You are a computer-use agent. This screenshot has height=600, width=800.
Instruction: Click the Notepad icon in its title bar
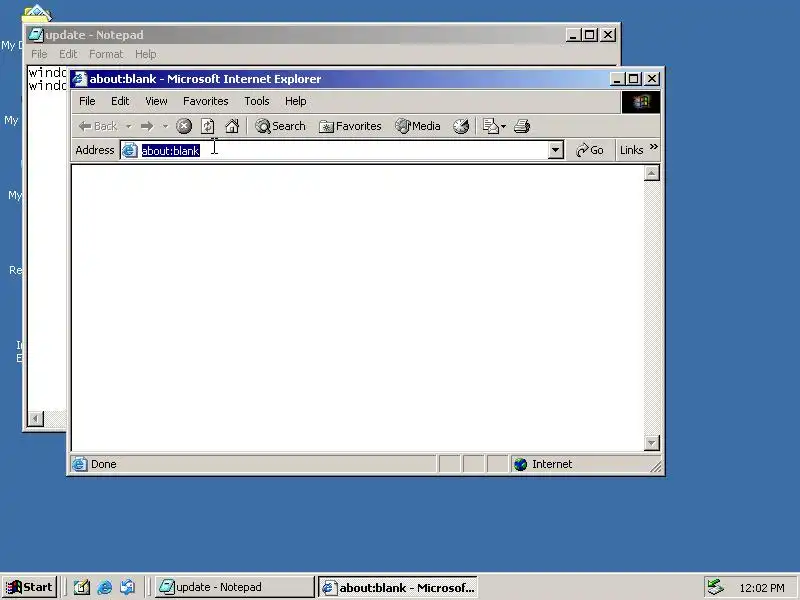pyautogui.click(x=36, y=35)
